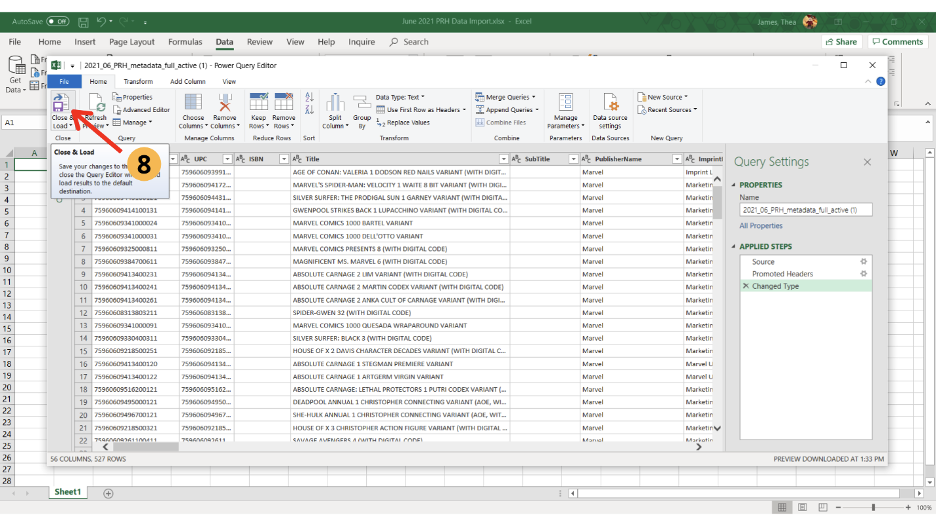
Task: Click the Share button in Excel
Action: 841,42
